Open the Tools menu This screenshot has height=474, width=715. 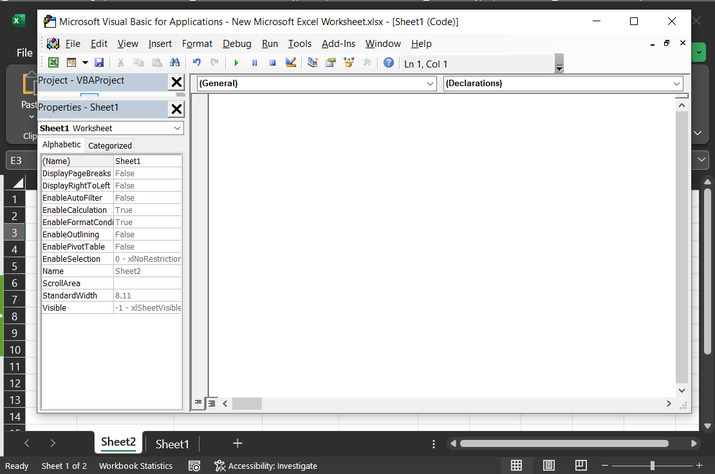300,44
